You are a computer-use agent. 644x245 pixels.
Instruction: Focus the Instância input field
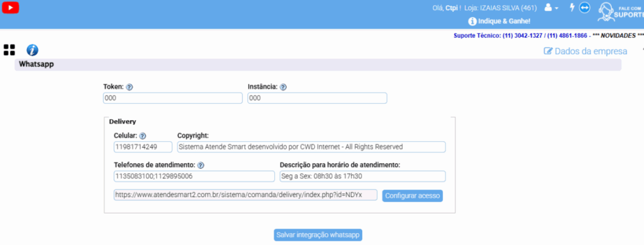click(x=317, y=98)
